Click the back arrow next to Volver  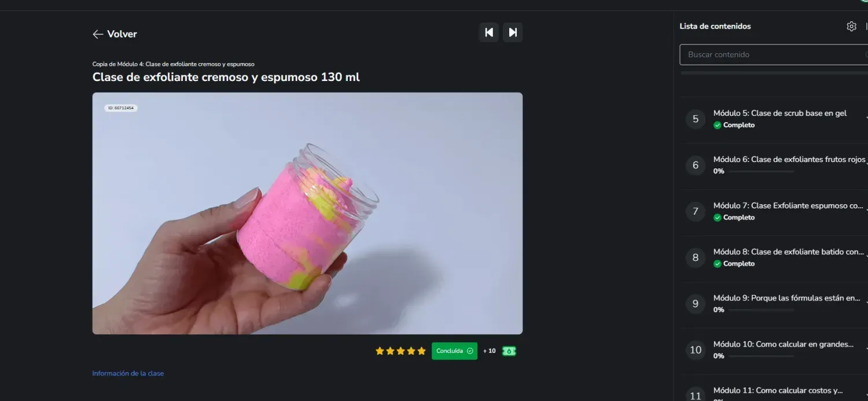tap(98, 34)
